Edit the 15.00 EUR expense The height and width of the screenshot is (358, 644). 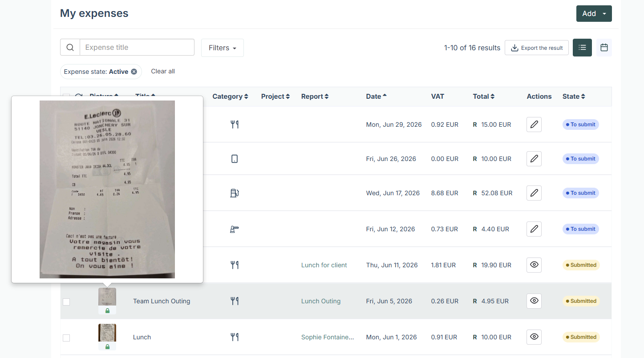pos(534,125)
